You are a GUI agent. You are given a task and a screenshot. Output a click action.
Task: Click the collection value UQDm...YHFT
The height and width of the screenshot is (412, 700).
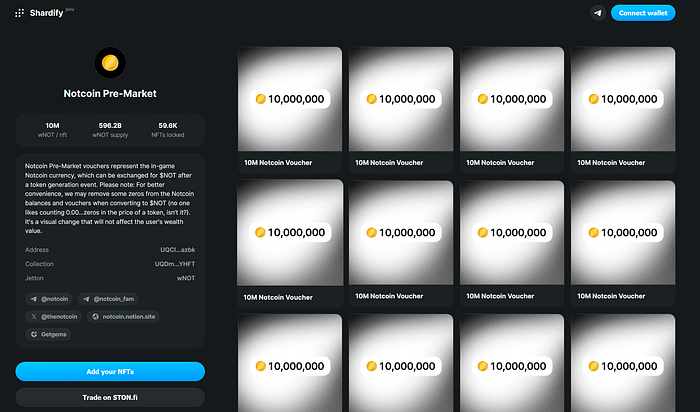coord(175,264)
